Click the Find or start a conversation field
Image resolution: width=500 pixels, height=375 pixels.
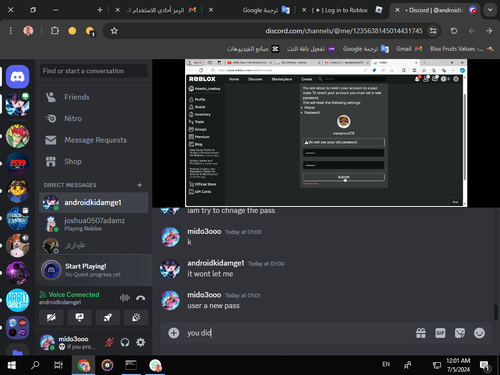(94, 71)
